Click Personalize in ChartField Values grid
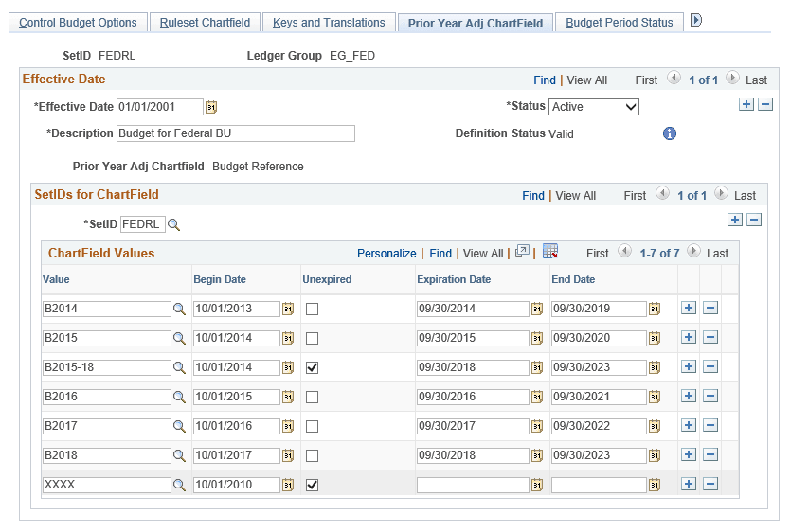Image resolution: width=791 pixels, height=532 pixels. (x=387, y=253)
